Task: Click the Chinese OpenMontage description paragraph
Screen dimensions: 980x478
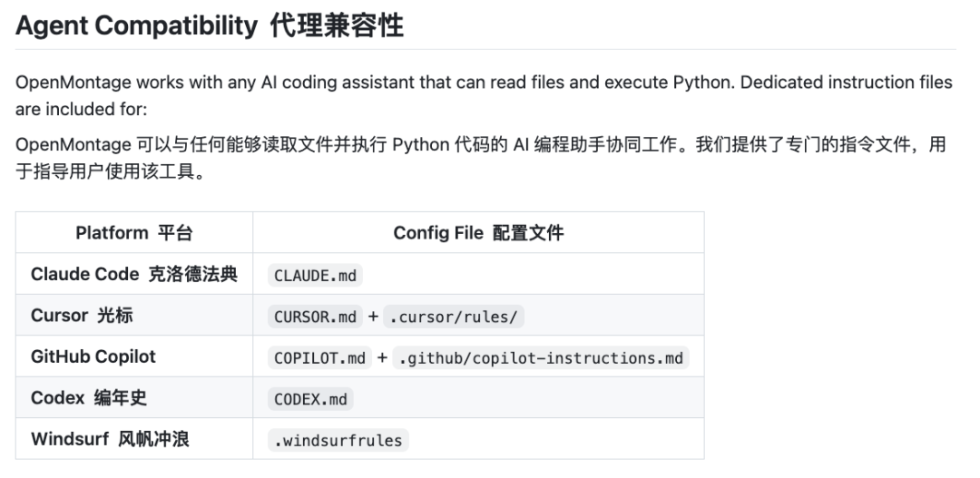Action: point(481,158)
